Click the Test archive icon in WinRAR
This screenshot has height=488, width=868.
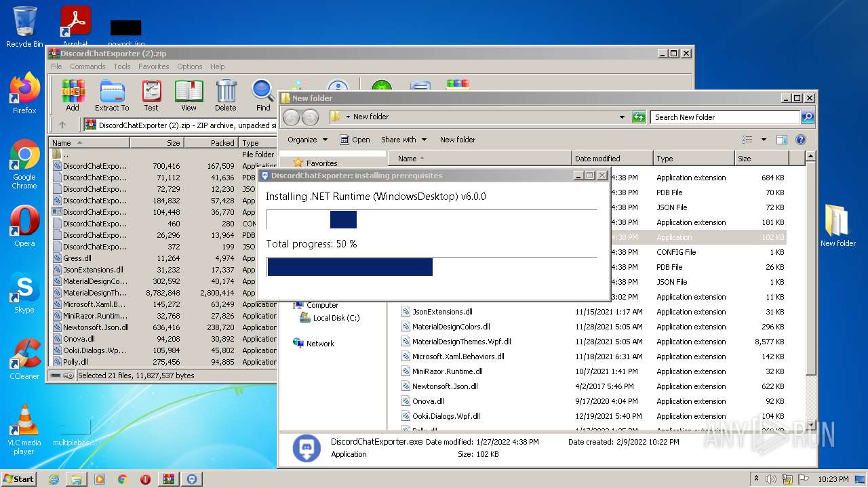click(x=151, y=95)
